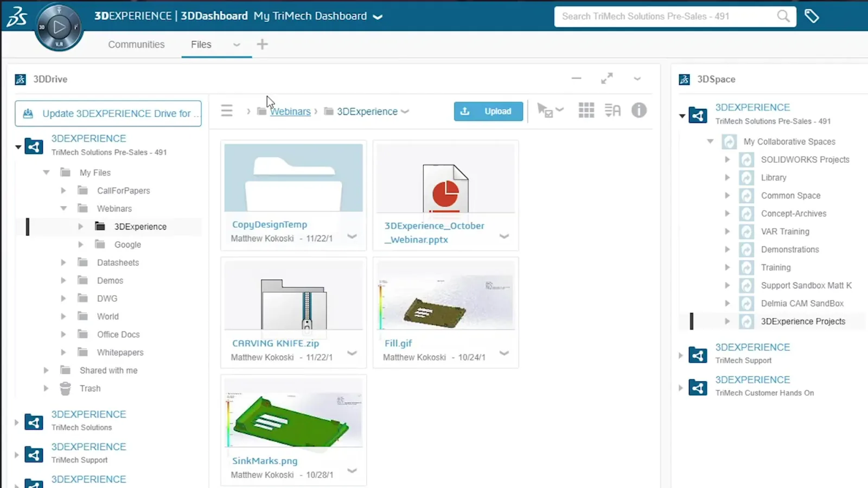The image size is (868, 488).
Task: Select the Common Space item
Action: tap(790, 195)
